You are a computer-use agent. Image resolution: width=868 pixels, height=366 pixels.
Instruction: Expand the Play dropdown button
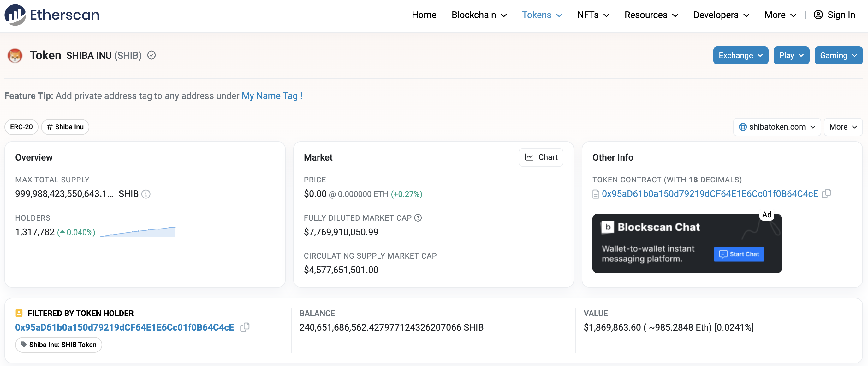pyautogui.click(x=791, y=55)
